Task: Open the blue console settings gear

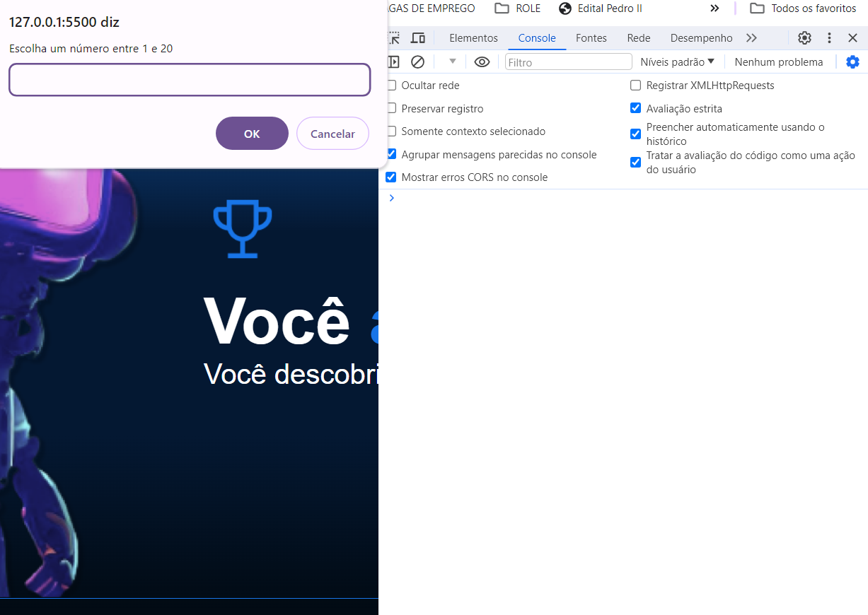Action: point(852,62)
